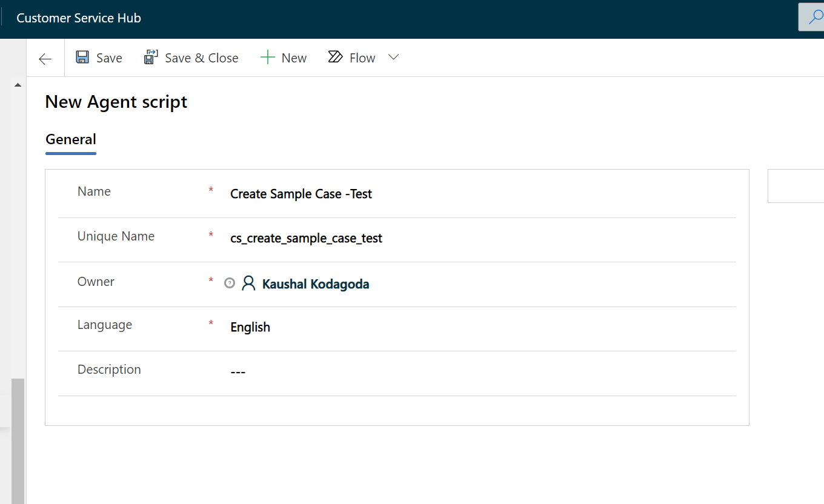Click the New Agent script heading
The height and width of the screenshot is (504, 824).
(116, 102)
